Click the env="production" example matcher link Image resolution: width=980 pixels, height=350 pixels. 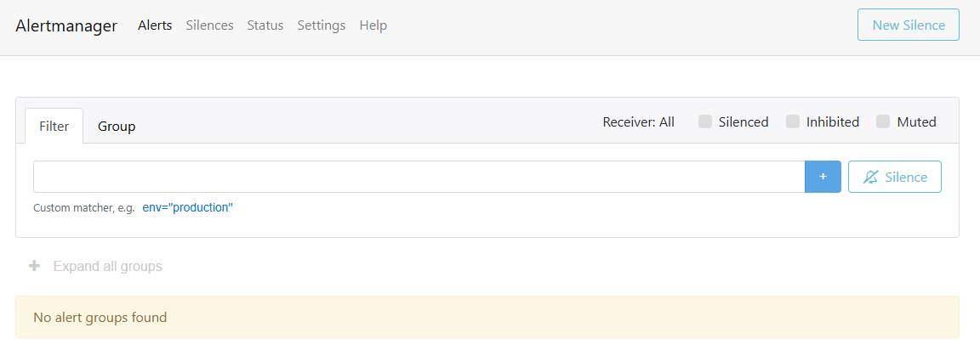tap(188, 207)
